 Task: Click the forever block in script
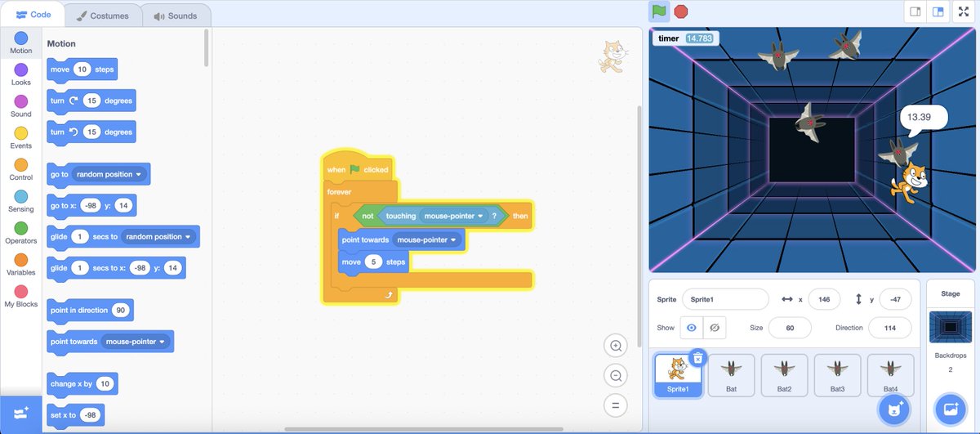pos(339,192)
